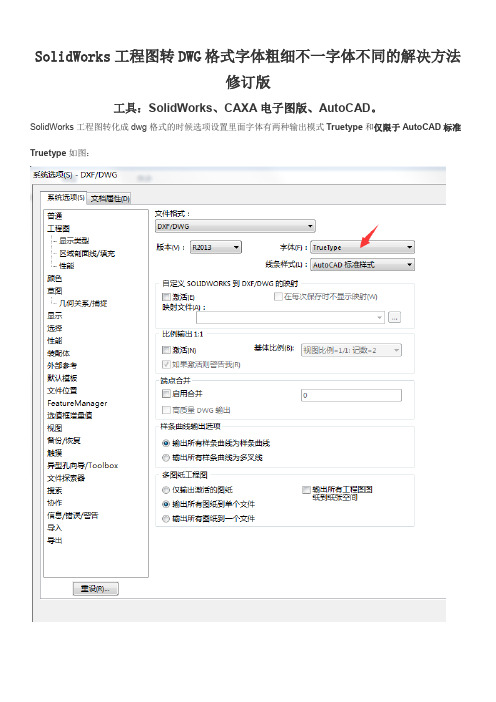Switch to the 文档属性 tab
The width and height of the screenshot is (496, 702).
(x=110, y=198)
